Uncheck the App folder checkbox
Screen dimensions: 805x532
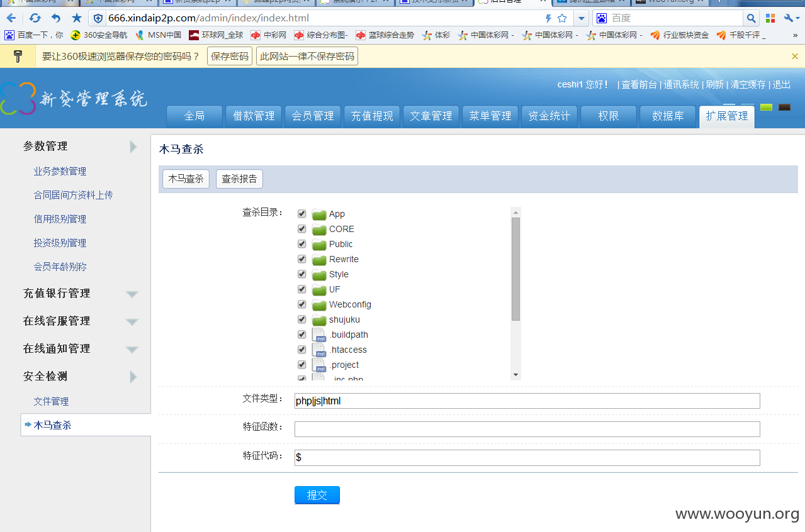[x=301, y=214]
